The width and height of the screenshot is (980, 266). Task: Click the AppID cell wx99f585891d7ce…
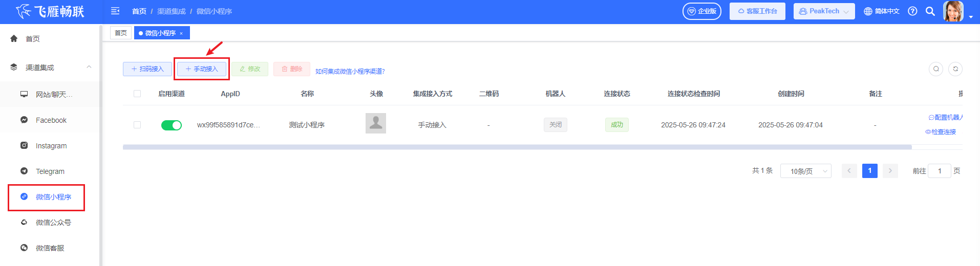[x=229, y=125]
